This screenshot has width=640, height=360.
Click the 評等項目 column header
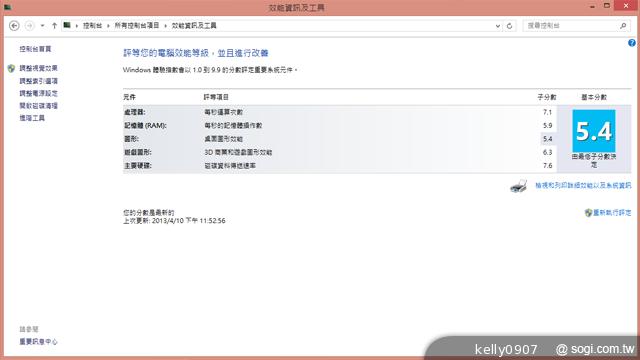coord(216,97)
